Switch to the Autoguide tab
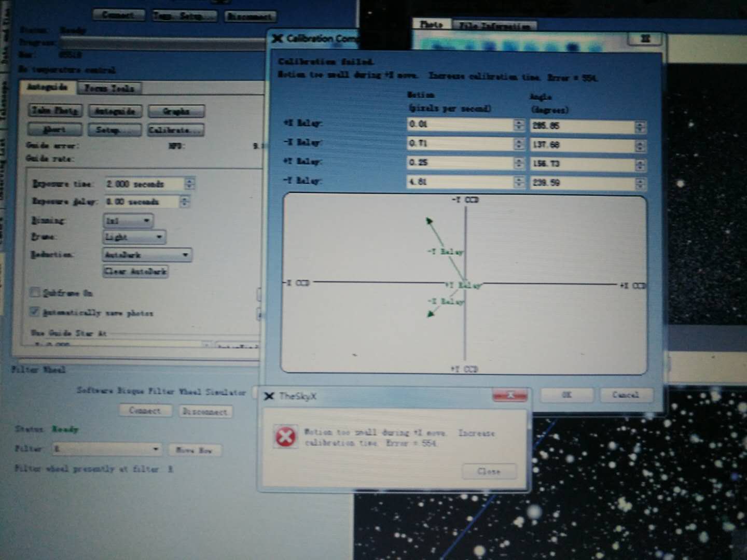Viewport: 747px width, 560px height. pyautogui.click(x=48, y=87)
